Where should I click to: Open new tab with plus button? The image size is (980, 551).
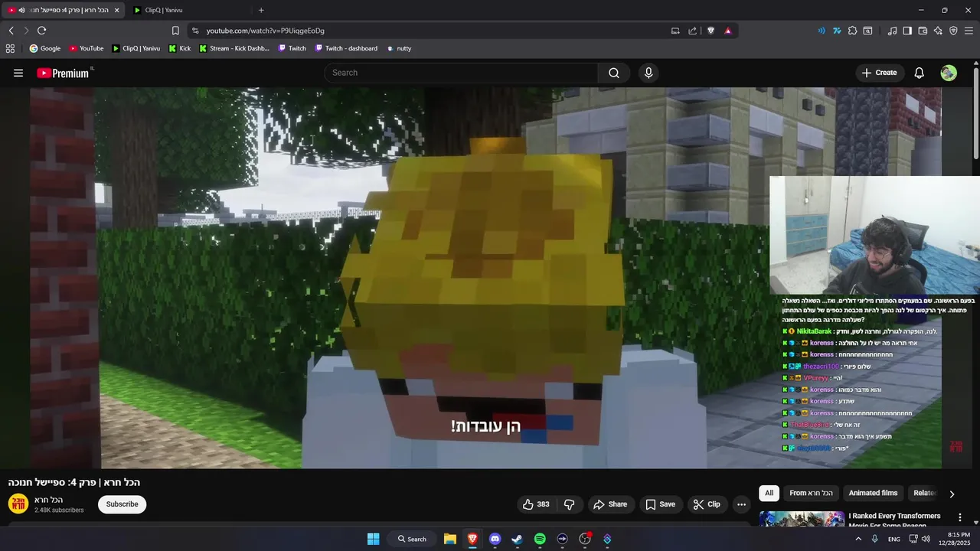coord(261,10)
